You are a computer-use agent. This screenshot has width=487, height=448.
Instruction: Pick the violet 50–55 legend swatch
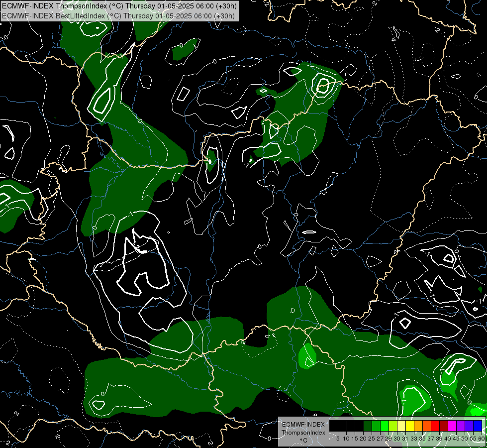470,426
